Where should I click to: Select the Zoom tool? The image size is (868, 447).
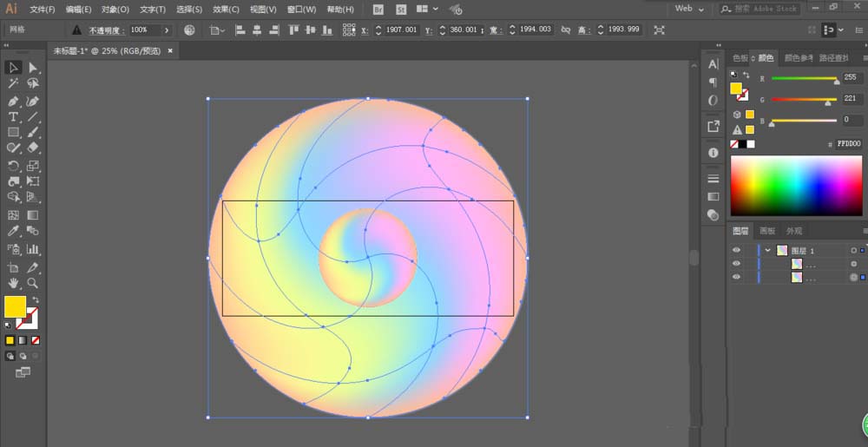pyautogui.click(x=33, y=283)
